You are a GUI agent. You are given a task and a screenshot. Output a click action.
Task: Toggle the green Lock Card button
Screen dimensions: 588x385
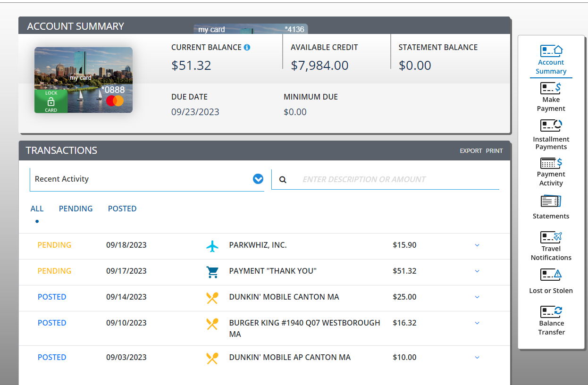[51, 101]
